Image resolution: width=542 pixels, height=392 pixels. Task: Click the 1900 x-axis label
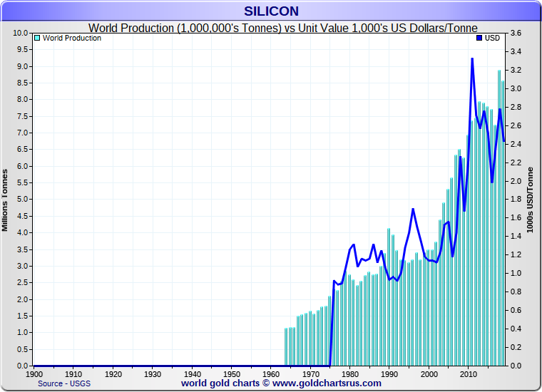34,374
